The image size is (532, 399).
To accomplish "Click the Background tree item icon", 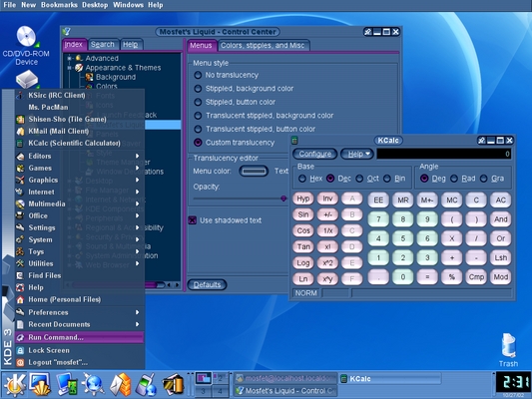I will coord(89,77).
